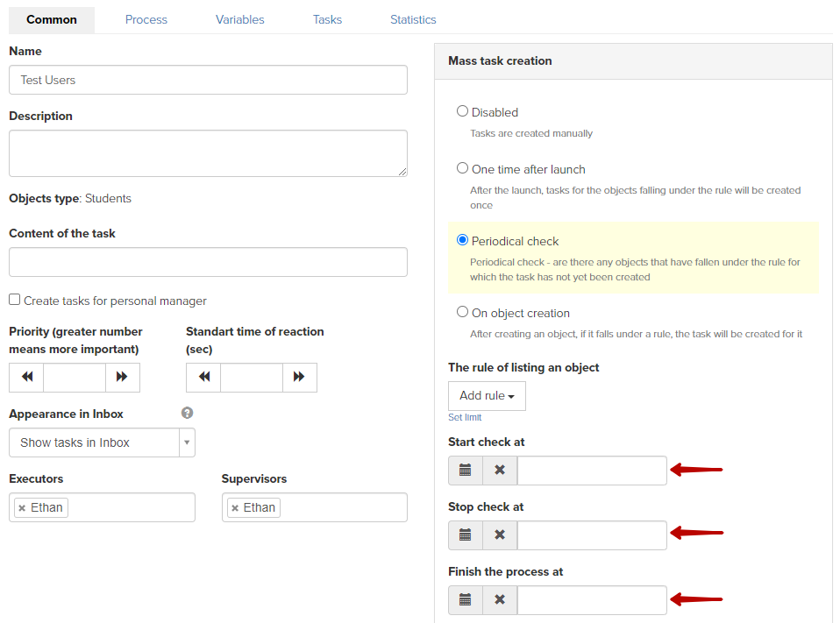840x623 pixels.
Task: Clear the Finish the process at date
Action: coord(500,600)
